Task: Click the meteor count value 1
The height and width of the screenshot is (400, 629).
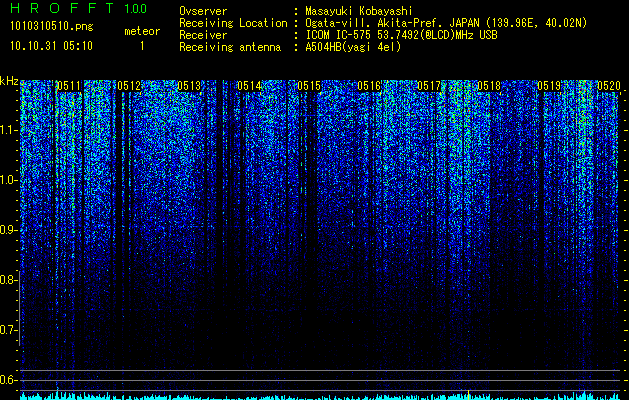Action: point(142,46)
